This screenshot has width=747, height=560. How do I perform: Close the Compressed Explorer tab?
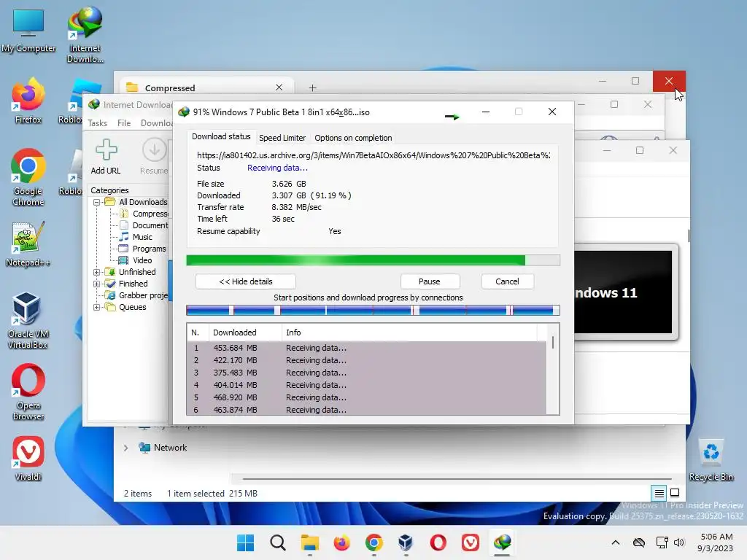pyautogui.click(x=279, y=87)
